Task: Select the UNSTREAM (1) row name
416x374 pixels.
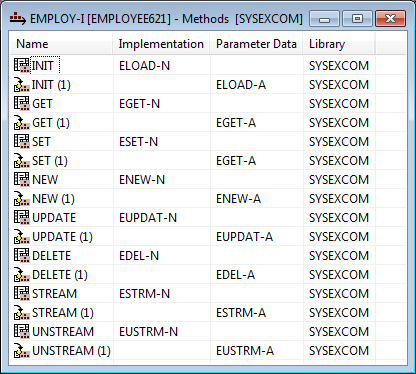Action: pyautogui.click(x=71, y=351)
